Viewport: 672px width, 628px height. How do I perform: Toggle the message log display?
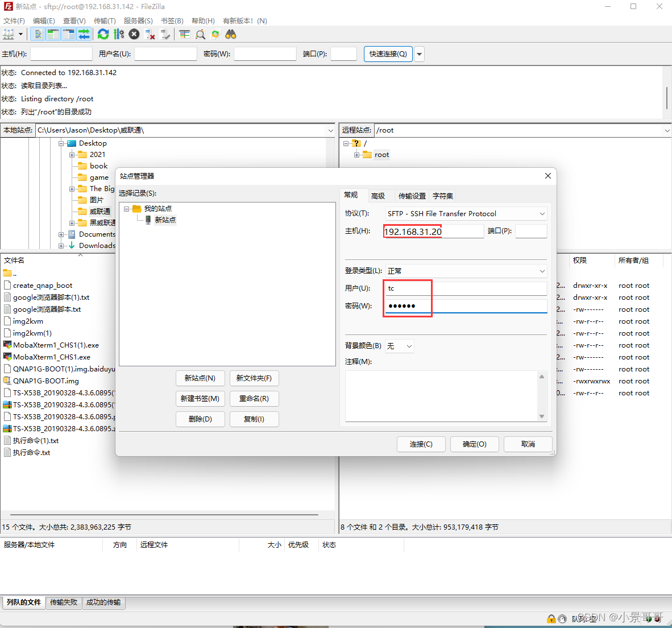click(x=38, y=34)
